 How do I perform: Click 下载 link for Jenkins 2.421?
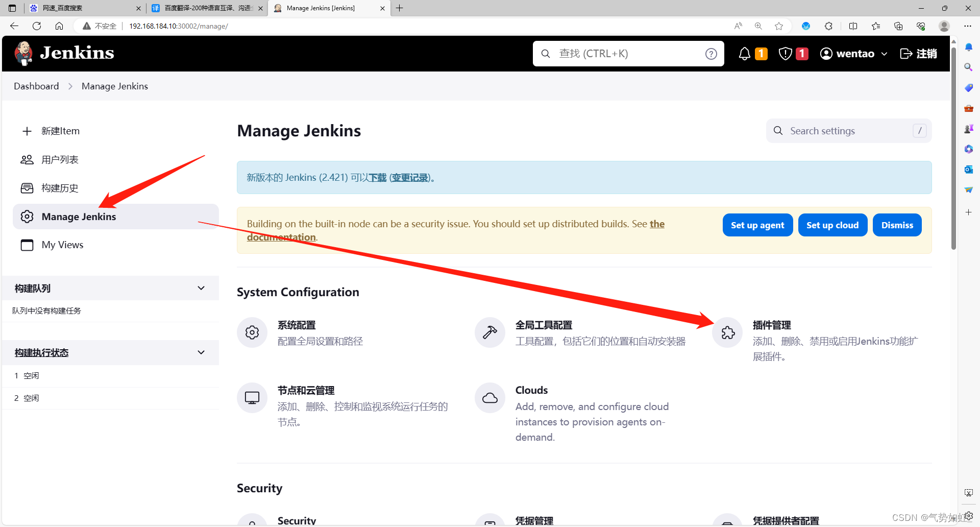point(378,178)
